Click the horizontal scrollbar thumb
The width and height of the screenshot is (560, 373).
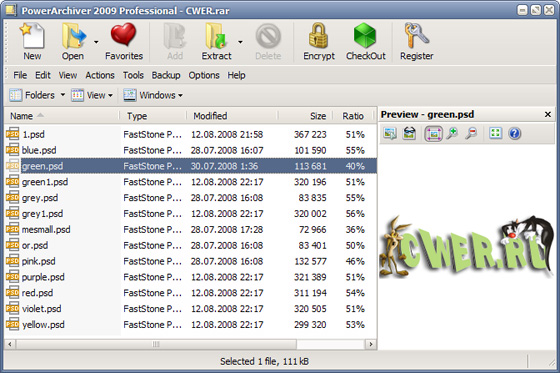tap(156, 344)
